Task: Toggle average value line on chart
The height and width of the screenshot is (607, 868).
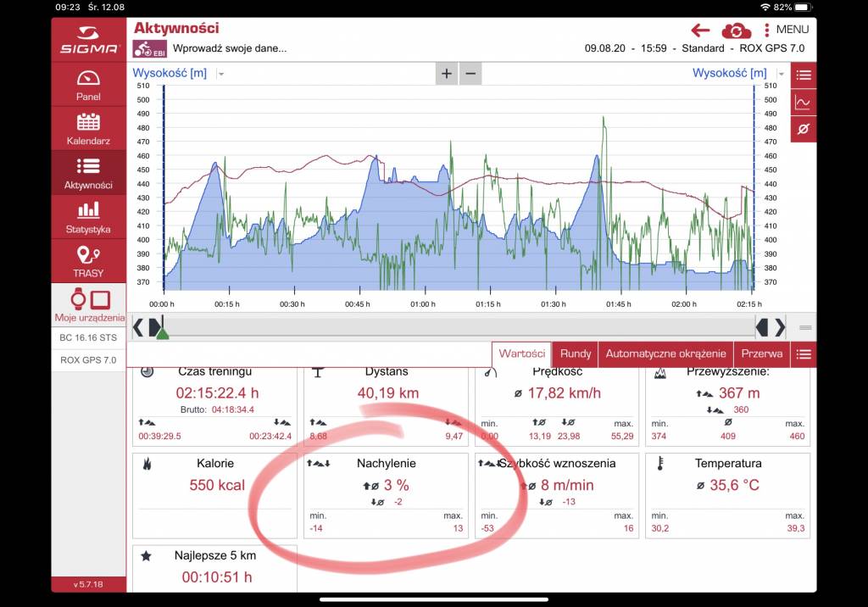Action: pyautogui.click(x=804, y=129)
